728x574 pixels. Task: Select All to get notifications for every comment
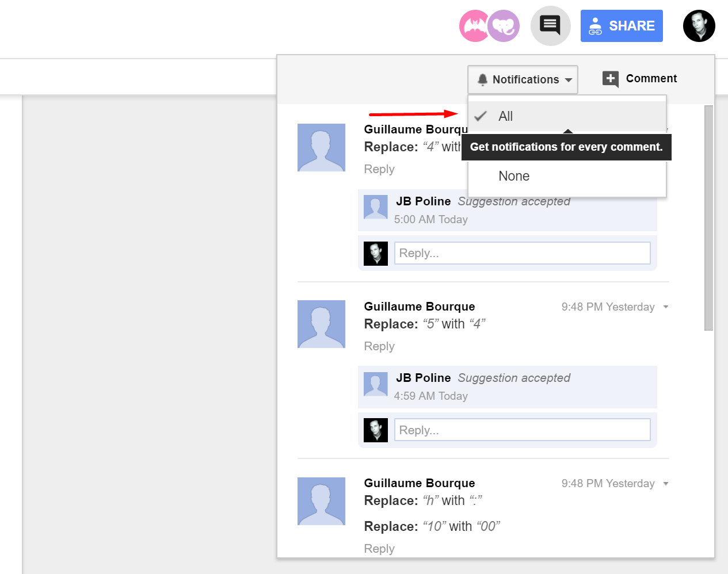[x=505, y=116]
